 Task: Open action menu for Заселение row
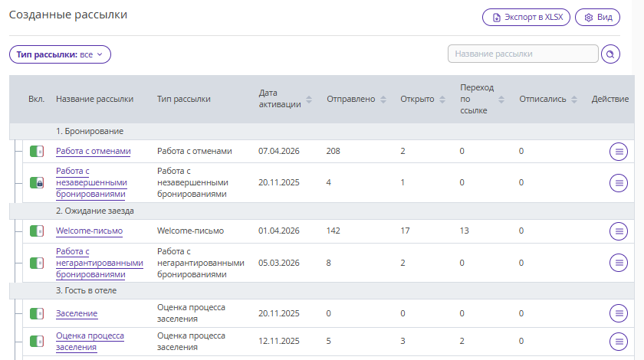(x=618, y=313)
